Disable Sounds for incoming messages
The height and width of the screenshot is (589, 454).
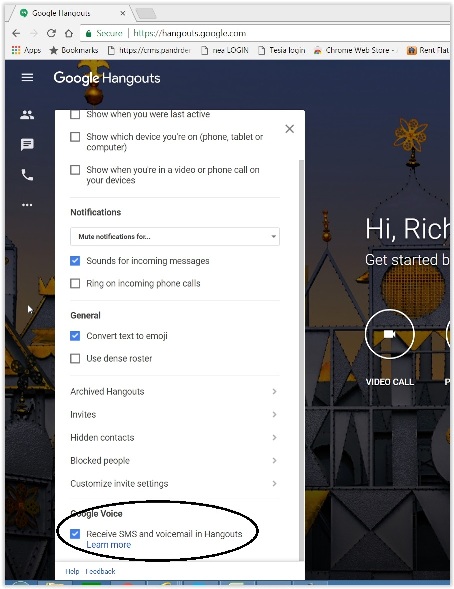(75, 261)
